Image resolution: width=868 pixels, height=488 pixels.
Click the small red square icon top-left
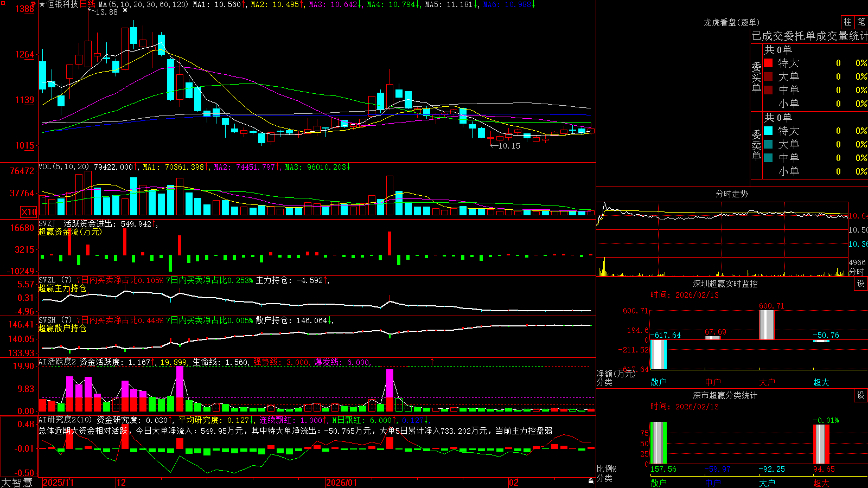click(x=3, y=3)
